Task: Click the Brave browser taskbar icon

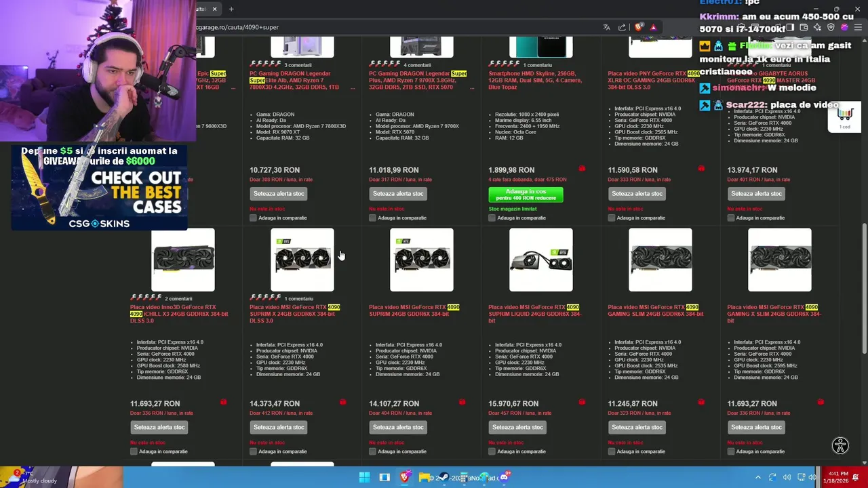Action: (x=405, y=477)
